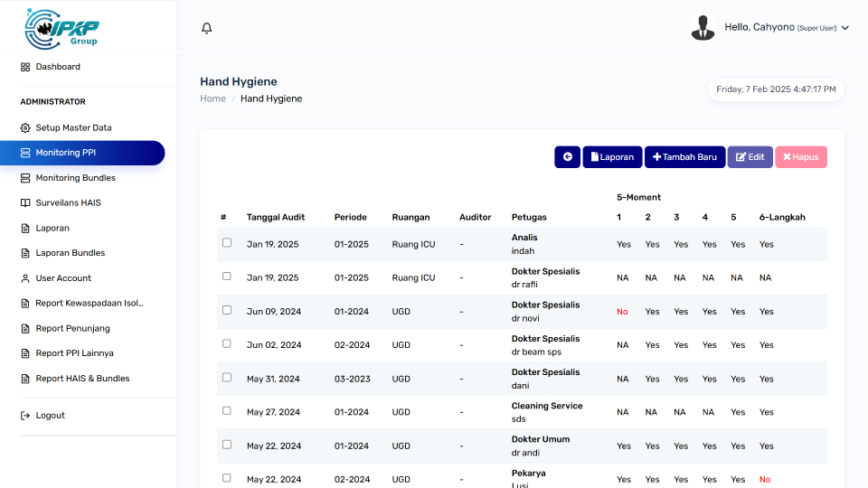This screenshot has height=488, width=868.
Task: Click the back arrow button
Action: click(x=567, y=157)
